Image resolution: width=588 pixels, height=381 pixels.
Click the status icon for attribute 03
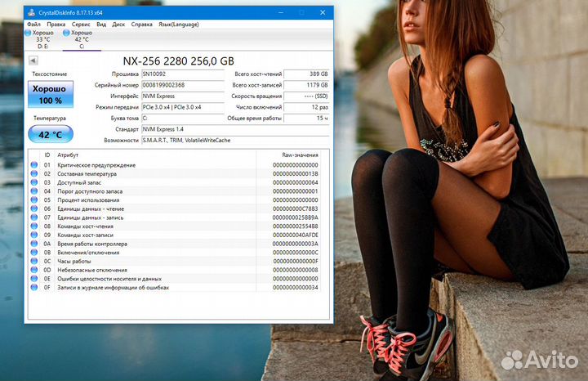34,182
